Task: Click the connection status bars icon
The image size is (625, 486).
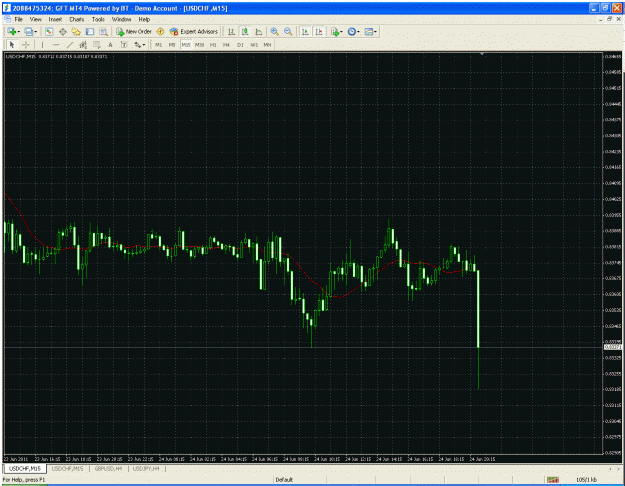Action: [552, 480]
